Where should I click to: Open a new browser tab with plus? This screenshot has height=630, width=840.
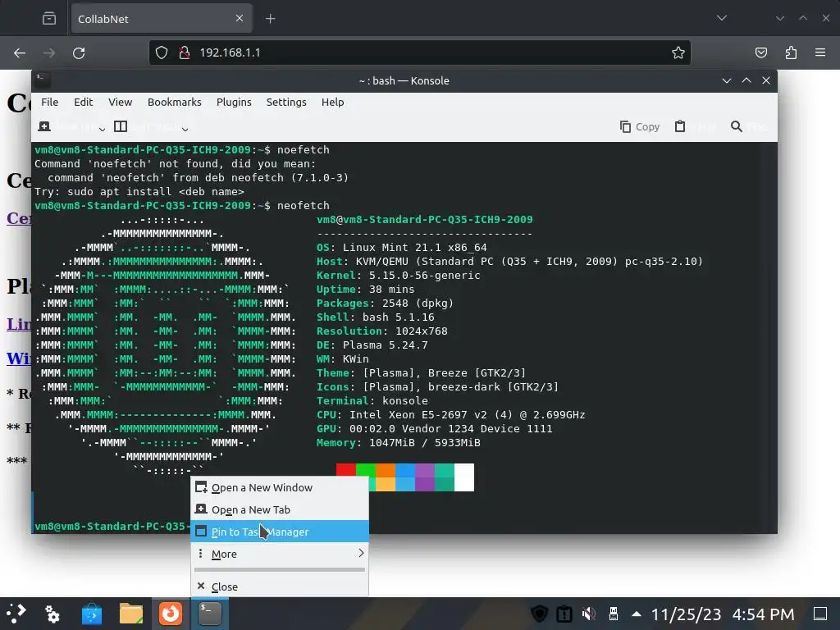click(x=271, y=19)
